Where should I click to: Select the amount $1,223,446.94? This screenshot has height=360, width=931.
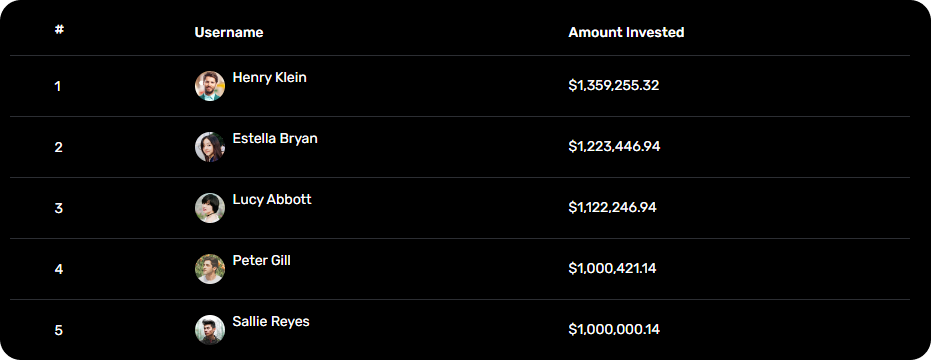(615, 146)
